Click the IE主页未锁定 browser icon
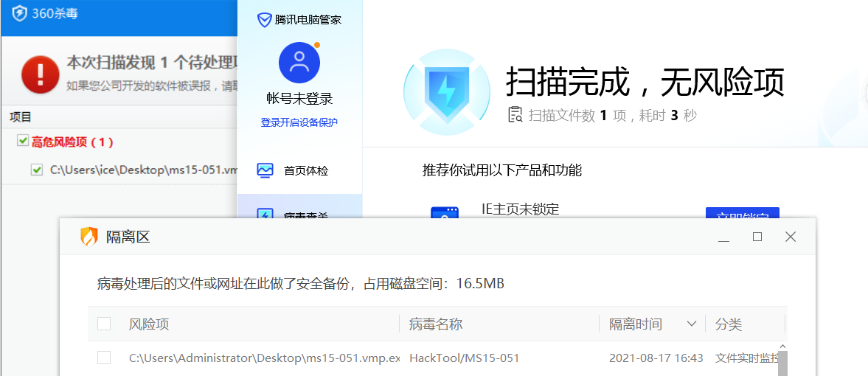 coord(445,214)
